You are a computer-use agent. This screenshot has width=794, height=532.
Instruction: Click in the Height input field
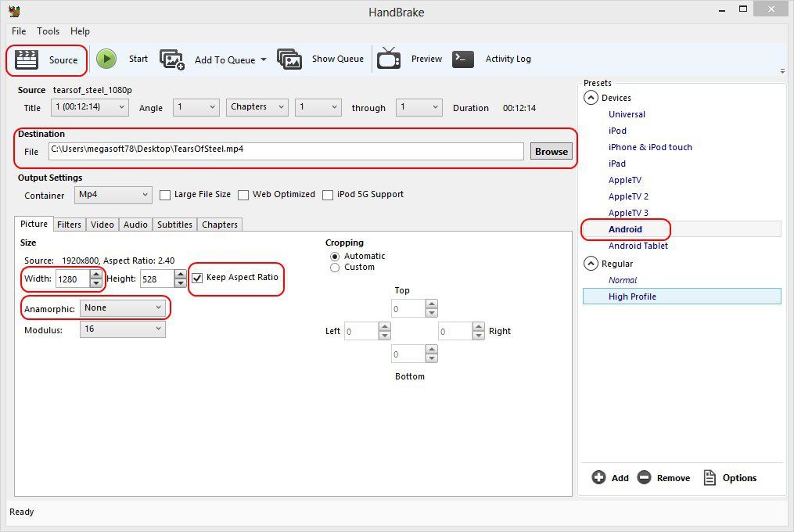click(x=157, y=279)
